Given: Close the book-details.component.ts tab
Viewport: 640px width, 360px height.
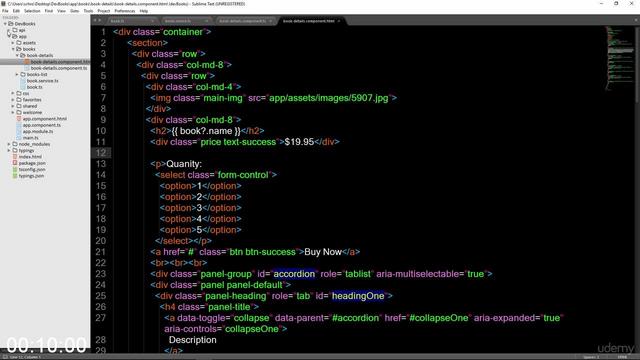Looking at the screenshot, I should click(270, 21).
